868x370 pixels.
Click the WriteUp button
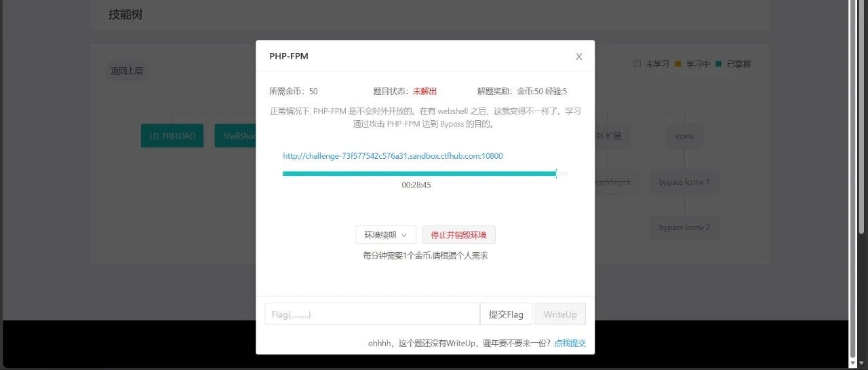(x=560, y=314)
